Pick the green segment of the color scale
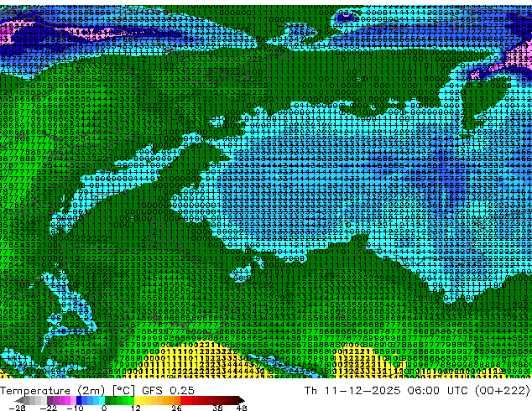Viewport: 532px width, 411px height. click(x=119, y=400)
